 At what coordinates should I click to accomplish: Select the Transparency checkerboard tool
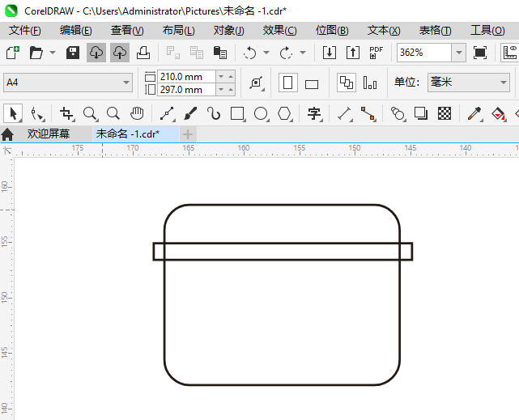coord(445,113)
